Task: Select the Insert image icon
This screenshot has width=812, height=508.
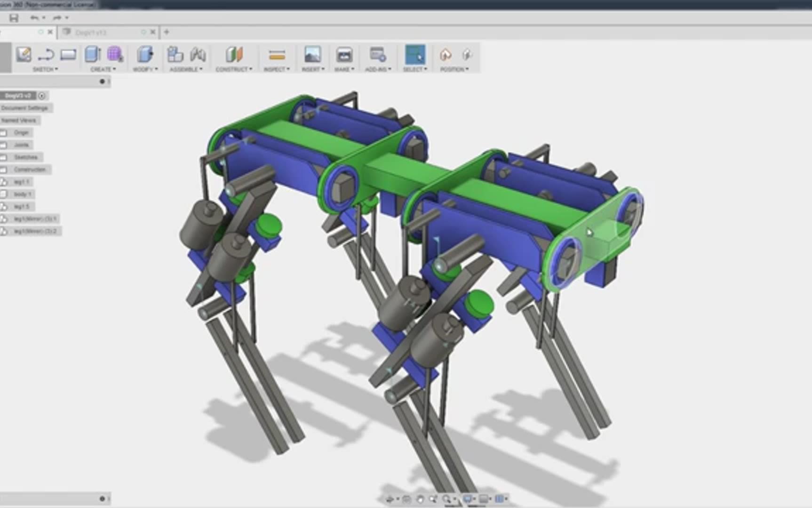Action: coord(312,55)
